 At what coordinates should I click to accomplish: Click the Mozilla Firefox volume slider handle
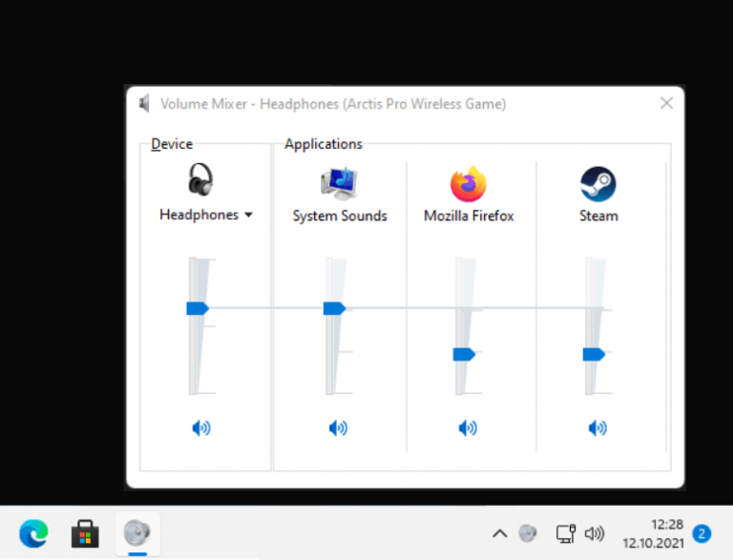[464, 354]
